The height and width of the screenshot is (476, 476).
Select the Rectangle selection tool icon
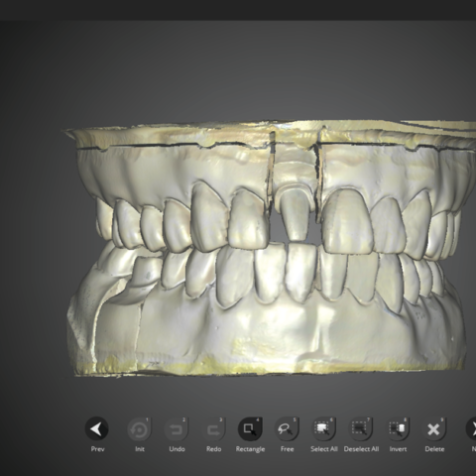point(250,429)
